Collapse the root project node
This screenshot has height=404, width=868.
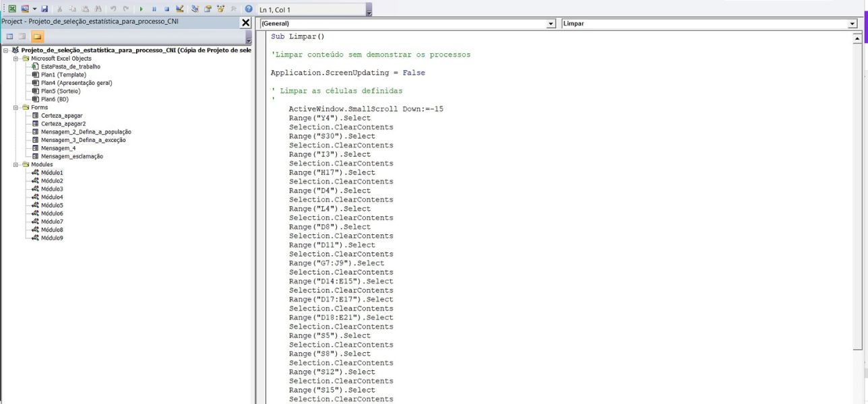point(5,50)
